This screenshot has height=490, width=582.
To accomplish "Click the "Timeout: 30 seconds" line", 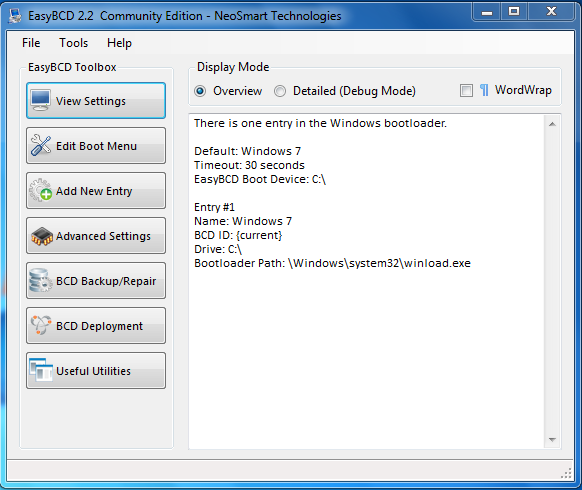I will (x=249, y=165).
